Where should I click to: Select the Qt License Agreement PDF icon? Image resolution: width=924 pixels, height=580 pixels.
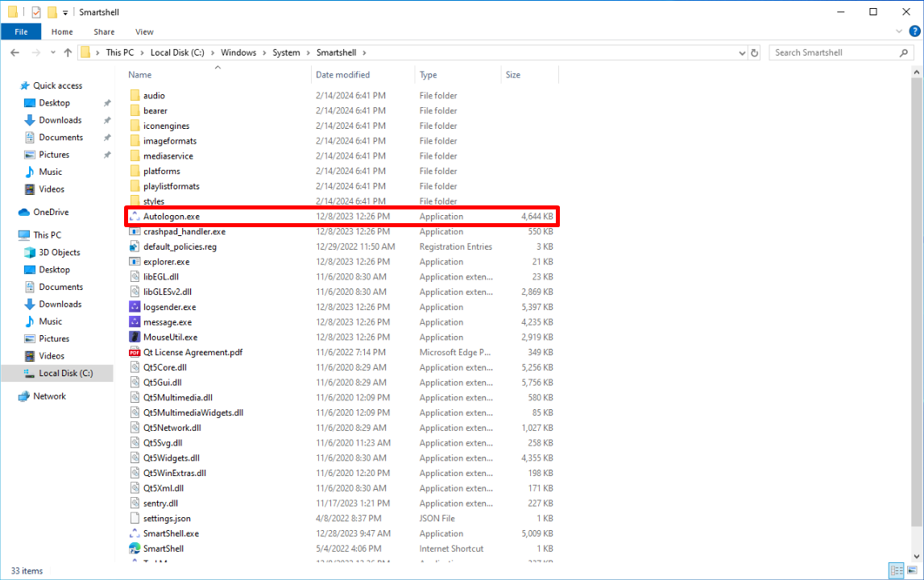coord(135,353)
